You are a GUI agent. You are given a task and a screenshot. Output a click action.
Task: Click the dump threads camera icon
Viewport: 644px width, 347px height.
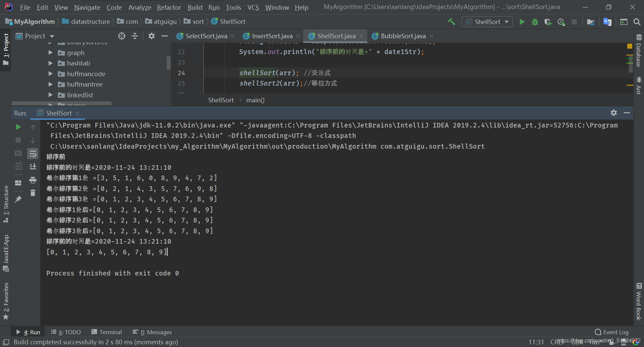point(18,153)
